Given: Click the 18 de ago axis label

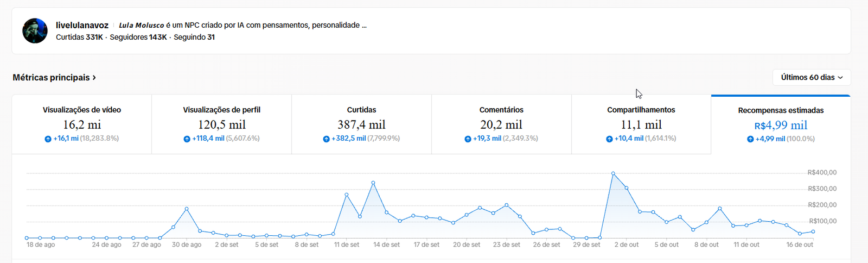Looking at the screenshot, I should (x=41, y=245).
